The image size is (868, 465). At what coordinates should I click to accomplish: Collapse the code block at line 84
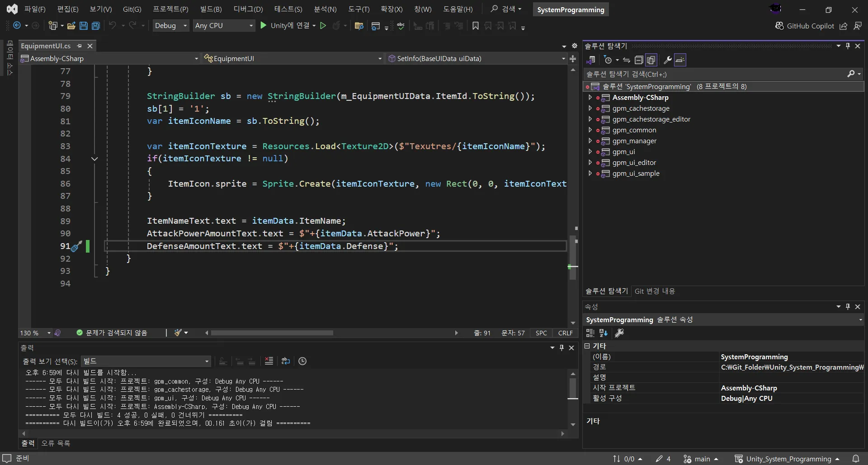coord(94,159)
